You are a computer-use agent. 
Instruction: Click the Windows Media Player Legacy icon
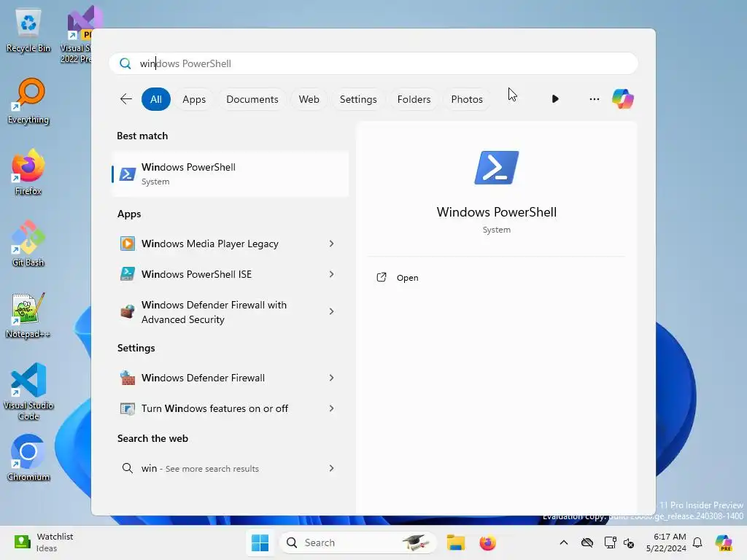127,244
